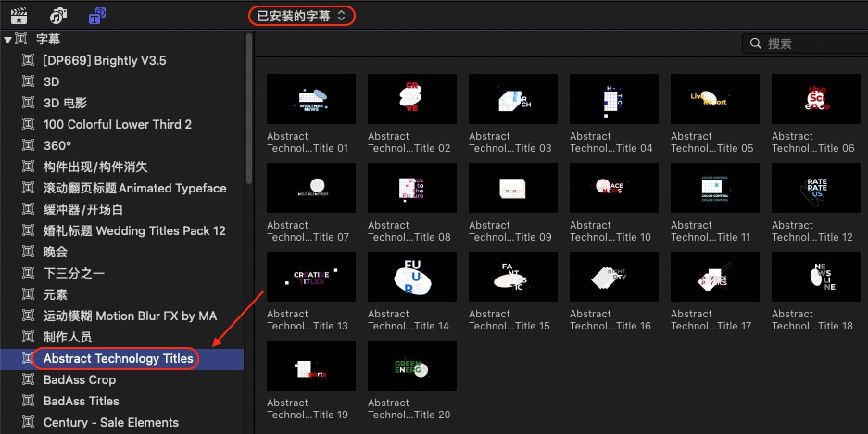Click the icon beside BadAss Crop

tap(28, 379)
